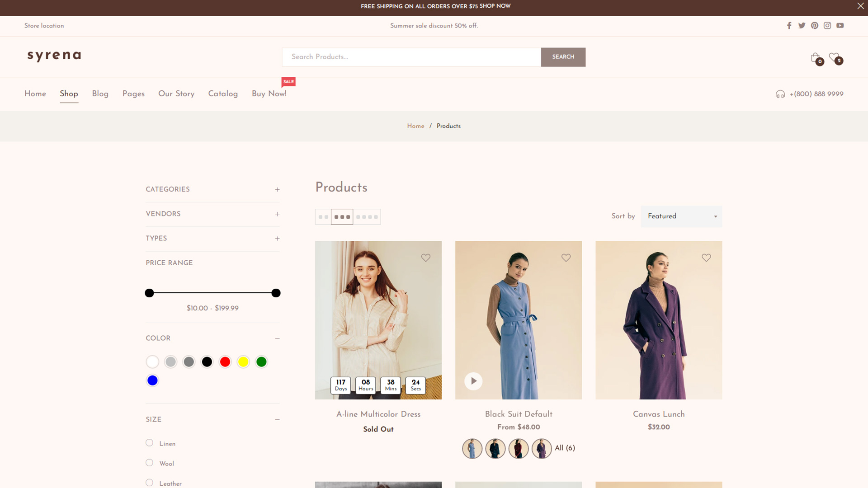The height and width of the screenshot is (488, 868).
Task: Switch to four-column grid view
Action: (367, 217)
